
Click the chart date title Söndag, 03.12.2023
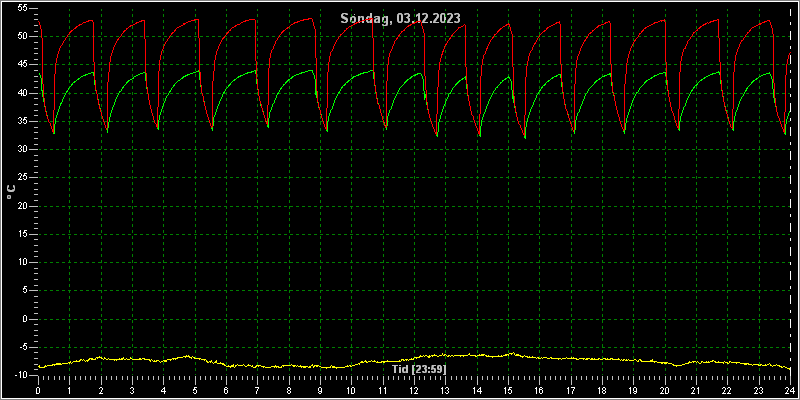[401, 18]
